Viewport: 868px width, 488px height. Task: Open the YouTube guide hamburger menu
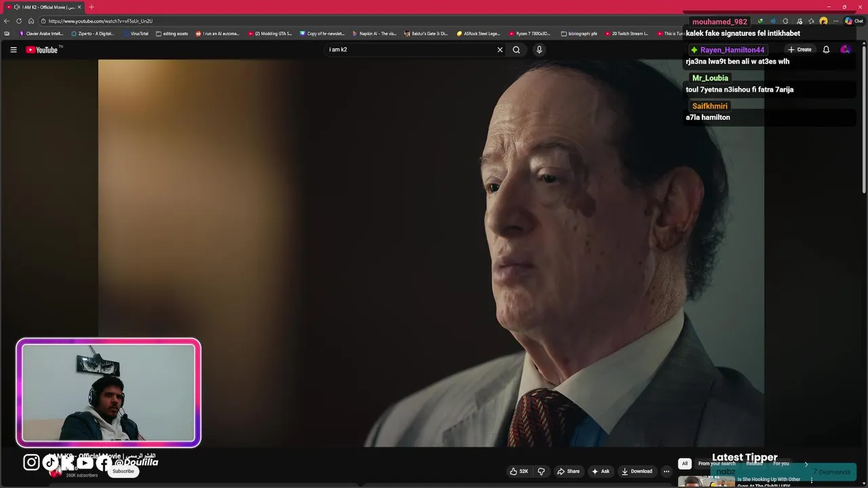click(13, 49)
